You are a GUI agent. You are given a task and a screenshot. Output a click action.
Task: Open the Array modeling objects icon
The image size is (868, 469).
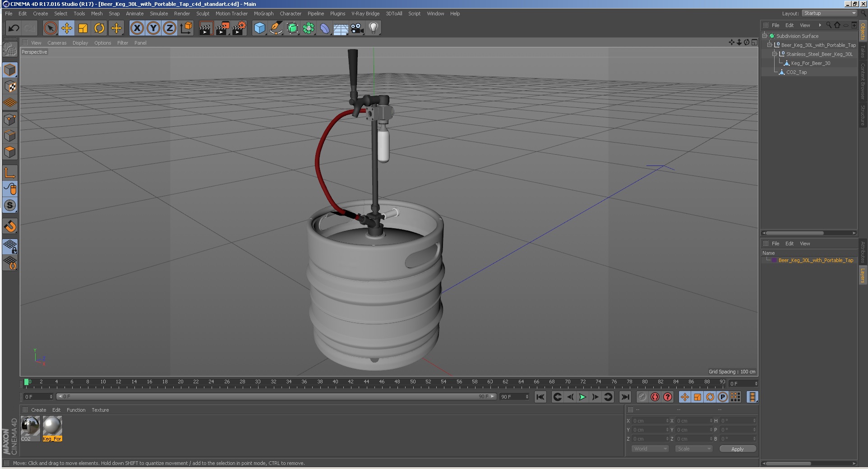pos(309,28)
